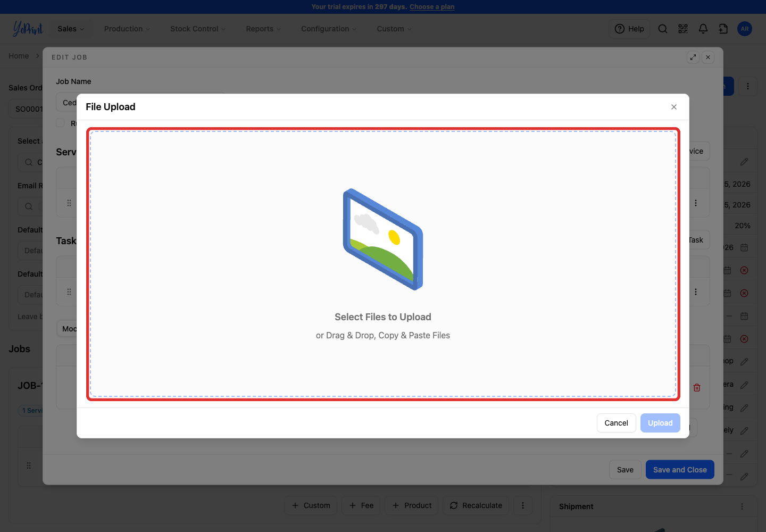
Task: Toggle the checkbox below the Job Name field
Action: [60, 123]
